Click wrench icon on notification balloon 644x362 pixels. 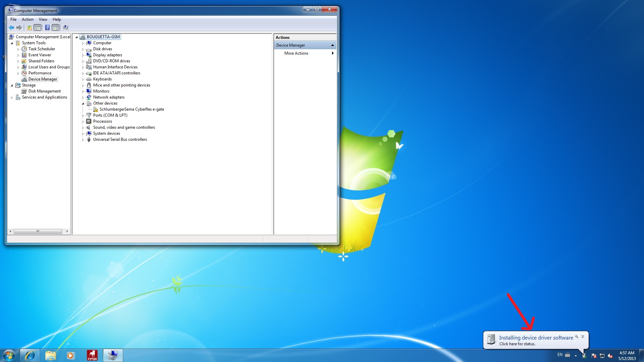[x=577, y=337]
